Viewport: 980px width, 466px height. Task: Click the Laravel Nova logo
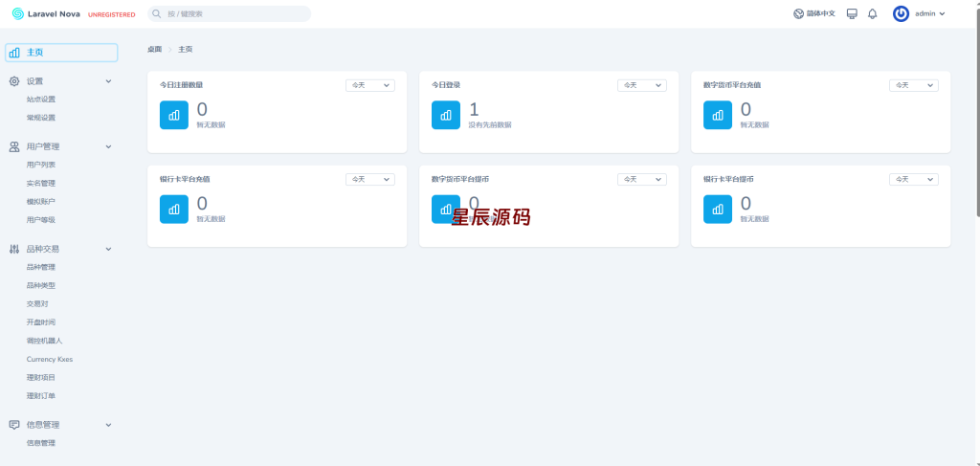point(46,13)
